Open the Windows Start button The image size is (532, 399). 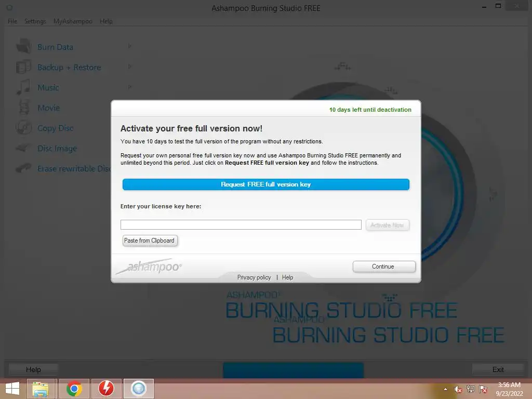tap(12, 389)
